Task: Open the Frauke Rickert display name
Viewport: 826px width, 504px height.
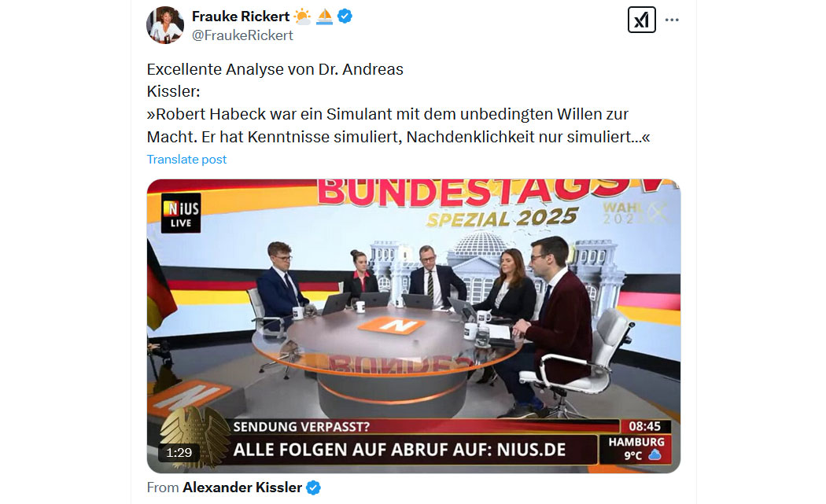Action: 240,17
